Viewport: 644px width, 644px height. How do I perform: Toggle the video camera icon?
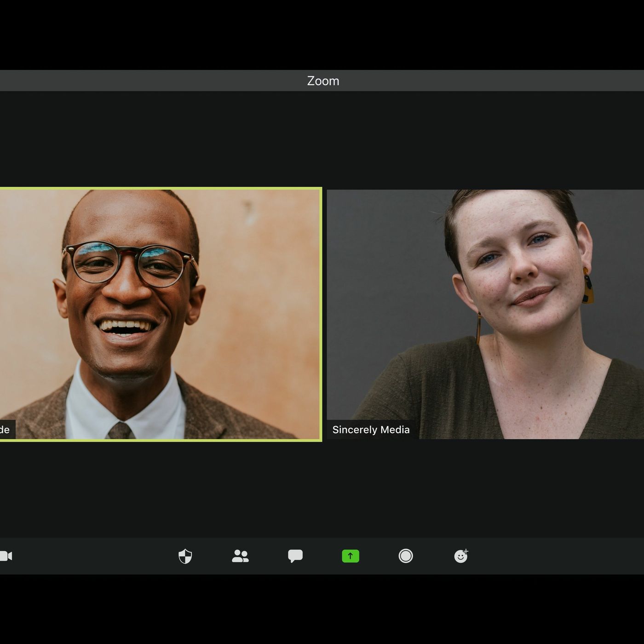click(x=6, y=556)
